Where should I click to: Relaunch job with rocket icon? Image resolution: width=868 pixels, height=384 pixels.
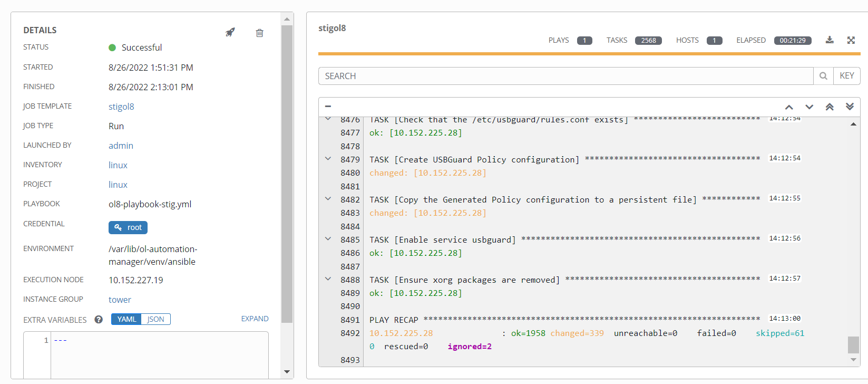pos(230,32)
